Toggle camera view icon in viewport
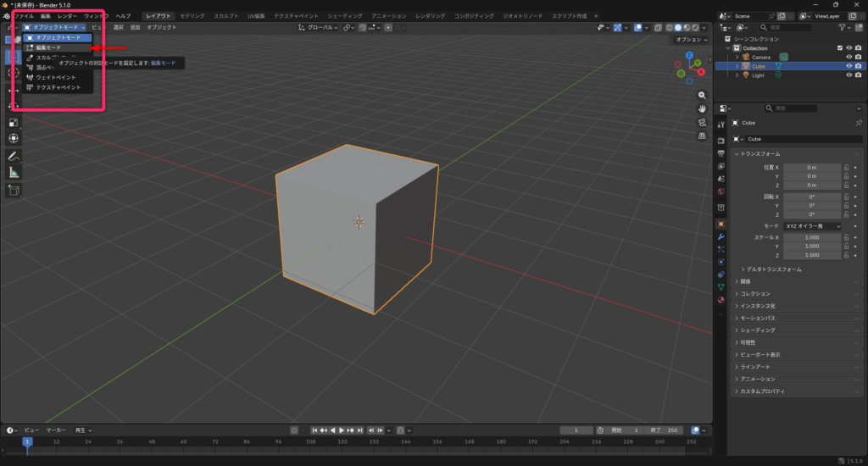The width and height of the screenshot is (868, 466). point(702,122)
